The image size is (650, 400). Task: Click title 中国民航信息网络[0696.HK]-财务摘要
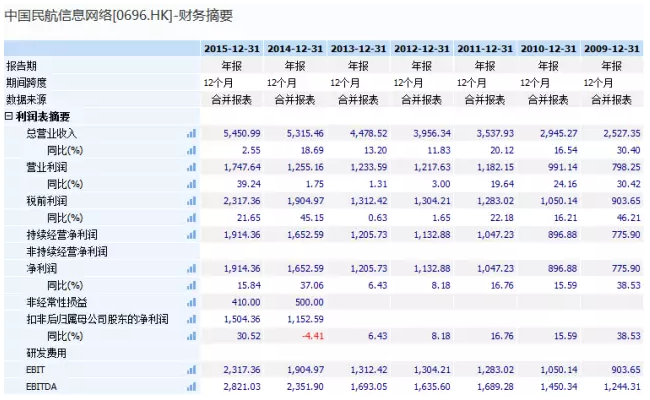(x=119, y=16)
